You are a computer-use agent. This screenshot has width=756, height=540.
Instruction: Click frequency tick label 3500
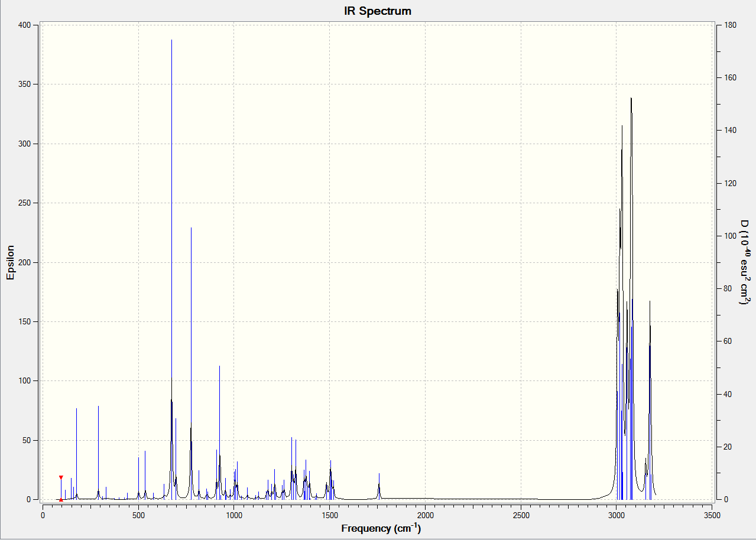pyautogui.click(x=713, y=515)
